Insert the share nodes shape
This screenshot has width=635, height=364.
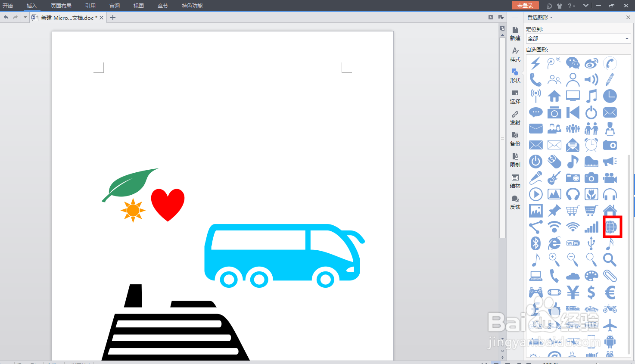click(x=535, y=227)
